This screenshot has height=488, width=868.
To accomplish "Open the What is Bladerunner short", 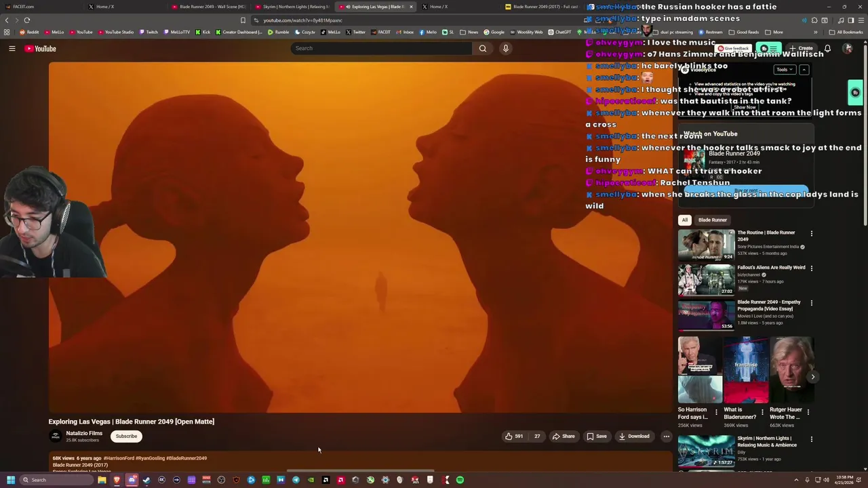I will click(x=746, y=370).
